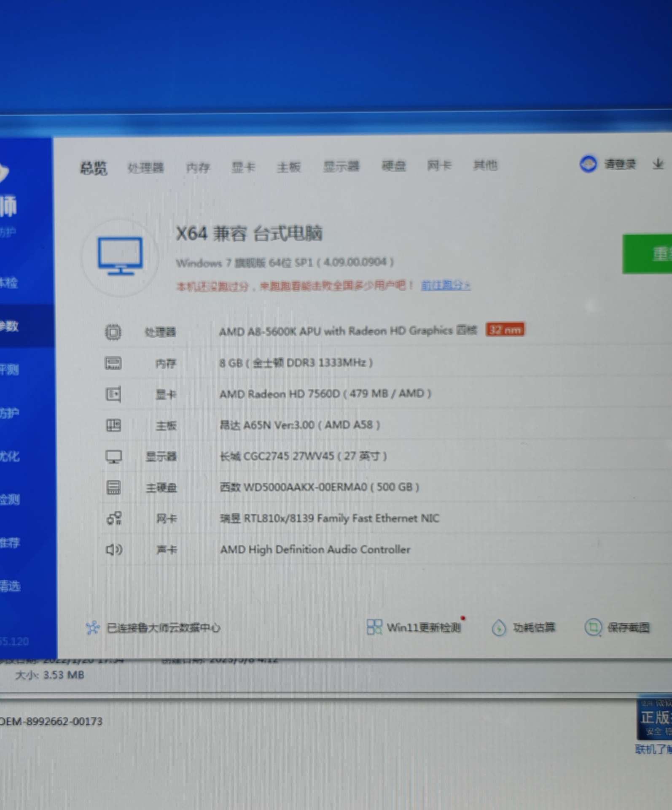Screen dimensions: 672x810
Task: Click the Win11 update check icon
Action: point(374,627)
